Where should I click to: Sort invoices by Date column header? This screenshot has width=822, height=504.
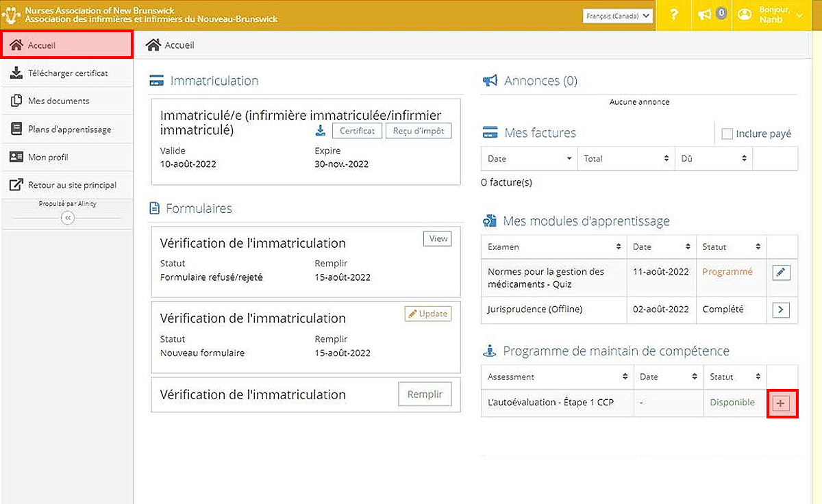click(x=530, y=159)
